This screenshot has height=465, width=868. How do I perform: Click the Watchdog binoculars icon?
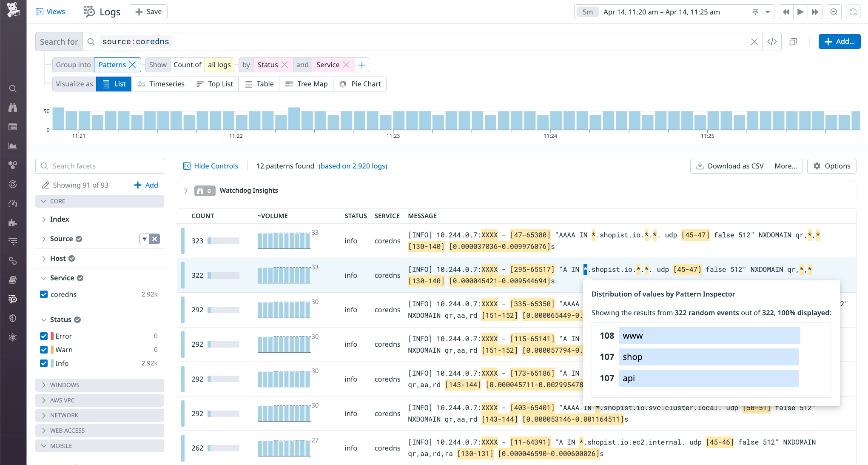tap(13, 108)
